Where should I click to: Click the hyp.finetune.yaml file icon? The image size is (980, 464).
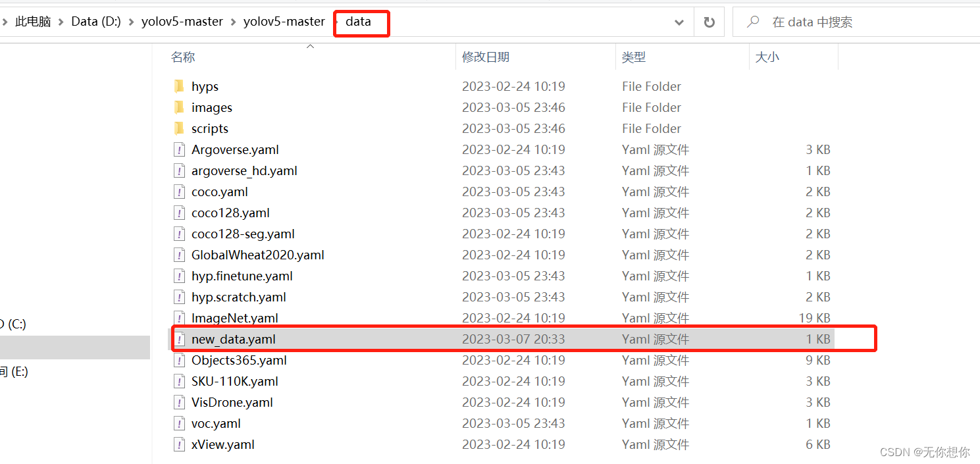pyautogui.click(x=179, y=276)
